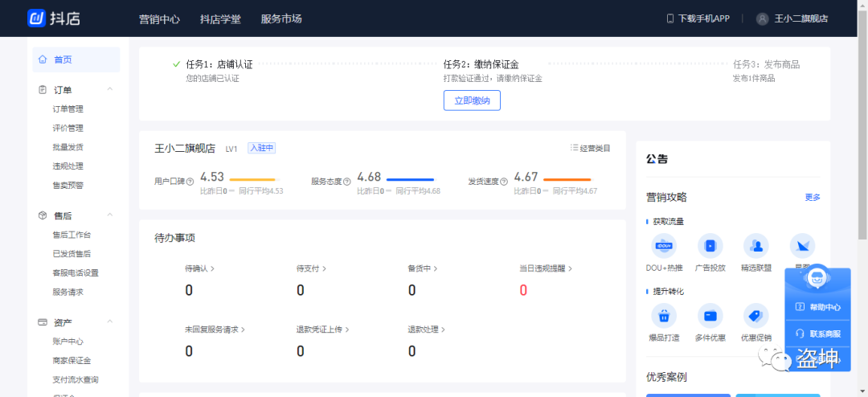
Task: Open the 优惠促销 tag icon
Action: click(x=756, y=316)
